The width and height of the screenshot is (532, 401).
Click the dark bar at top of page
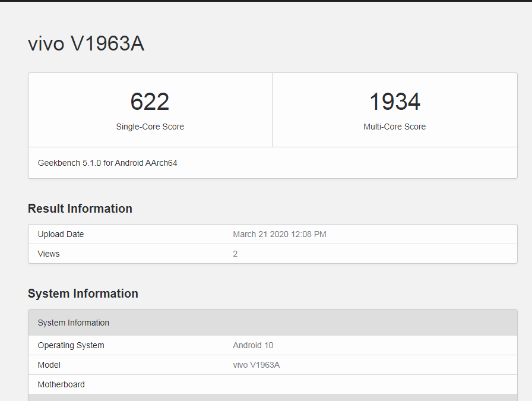(266, 1)
